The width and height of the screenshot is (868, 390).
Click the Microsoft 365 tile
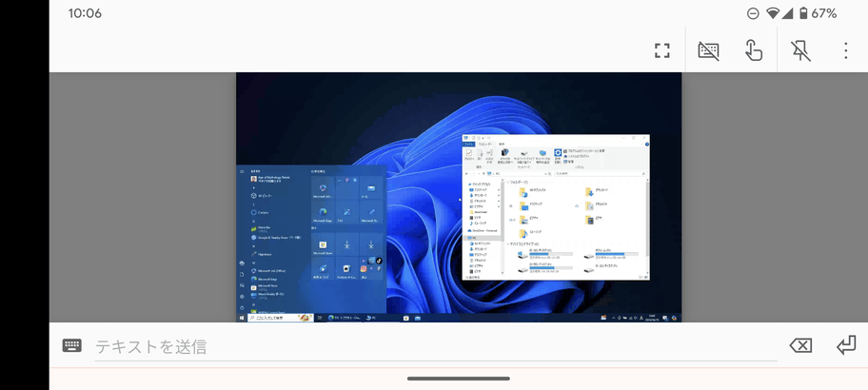click(x=323, y=188)
